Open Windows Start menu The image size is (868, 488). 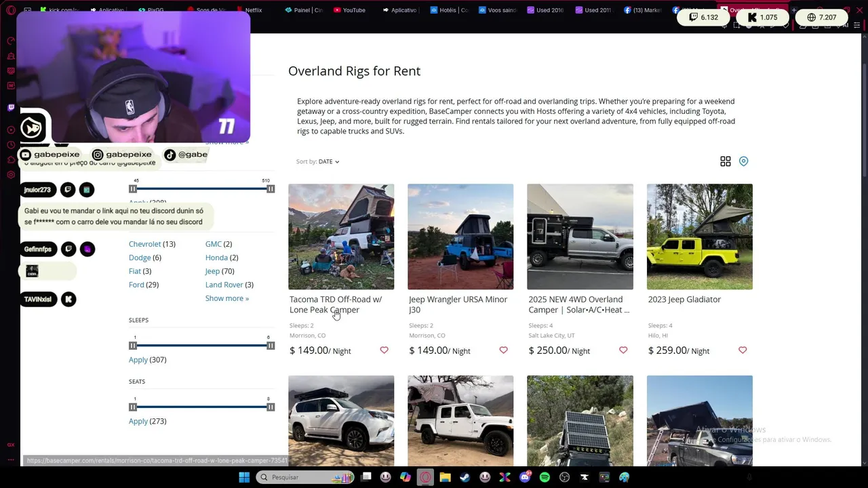244,477
